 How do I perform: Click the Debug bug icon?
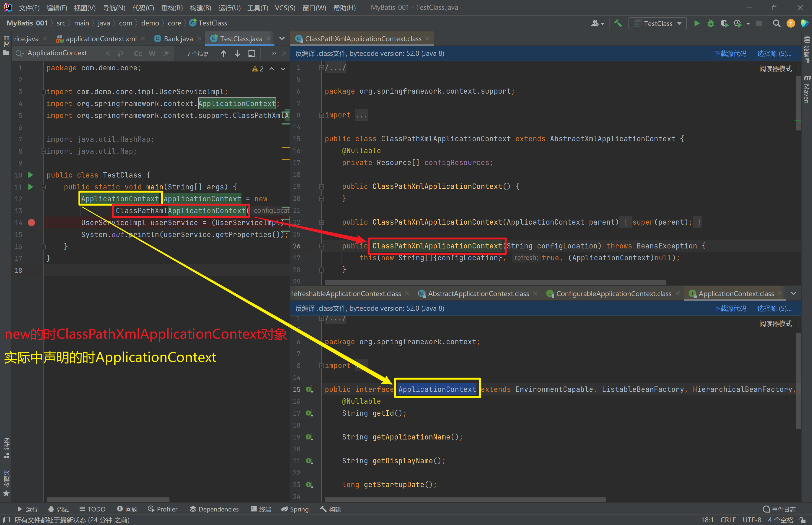[711, 23]
